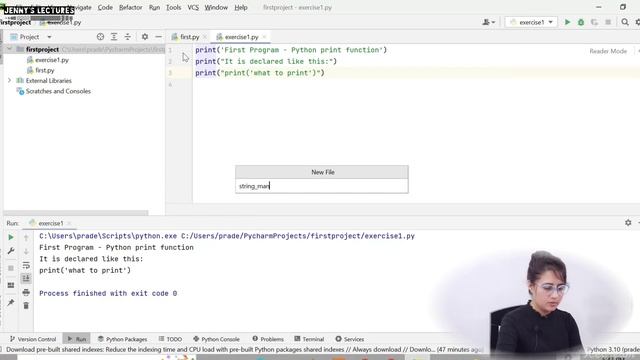
Task: Open the Tools menu
Action: click(x=173, y=7)
